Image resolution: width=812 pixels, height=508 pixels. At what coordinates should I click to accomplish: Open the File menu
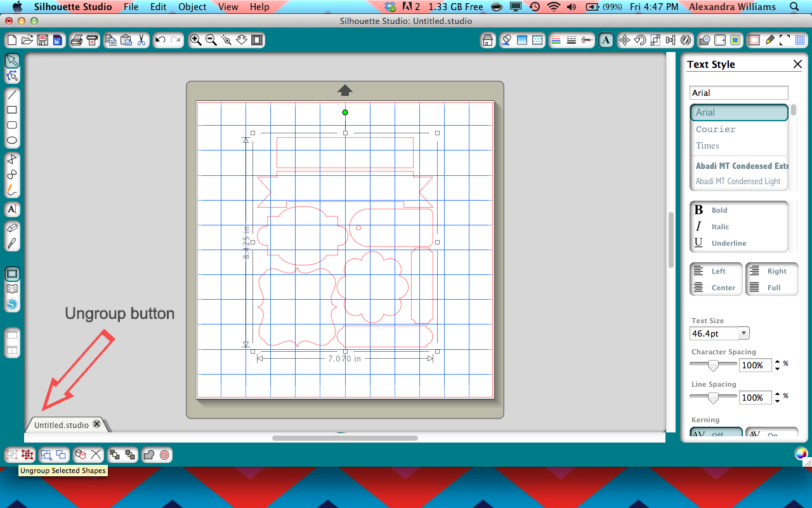point(131,7)
